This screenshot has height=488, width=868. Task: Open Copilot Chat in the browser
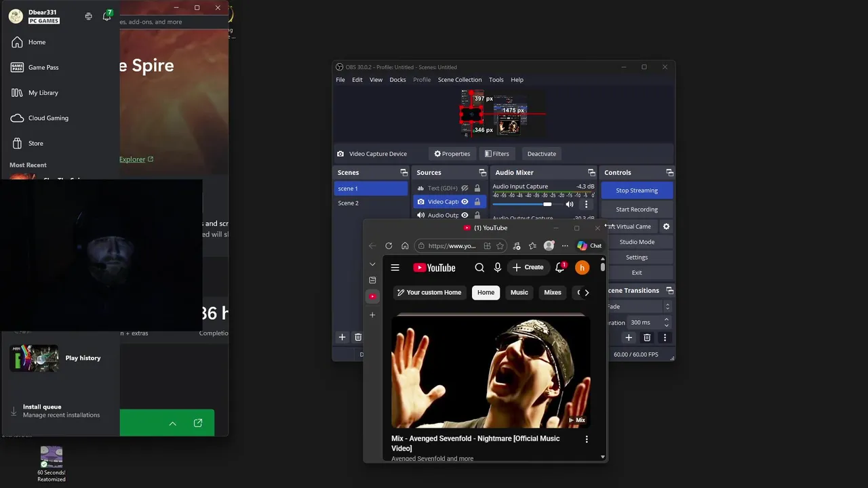pos(589,246)
